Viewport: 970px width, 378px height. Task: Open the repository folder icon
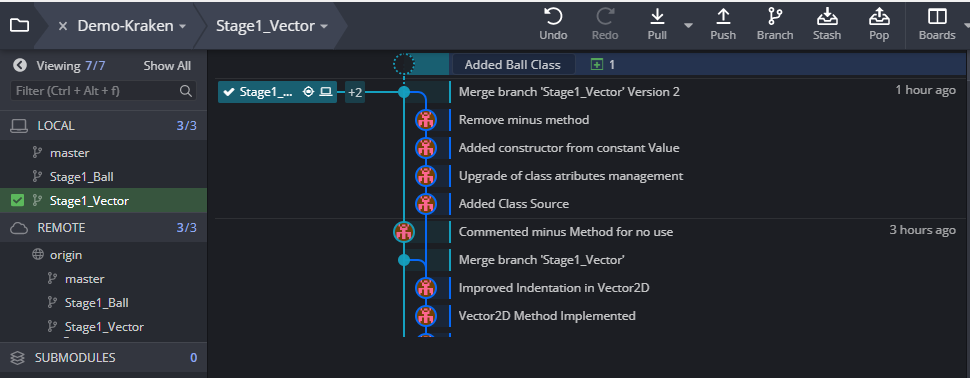click(19, 25)
